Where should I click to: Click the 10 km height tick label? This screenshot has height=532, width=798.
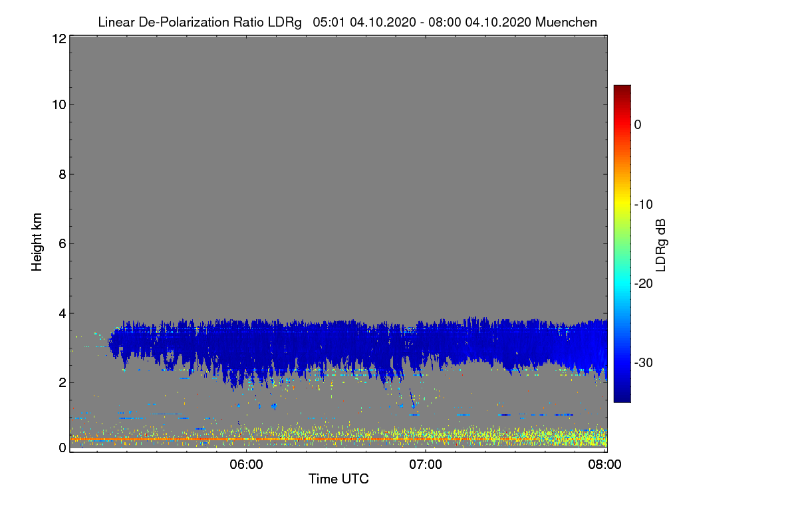[x=58, y=104]
